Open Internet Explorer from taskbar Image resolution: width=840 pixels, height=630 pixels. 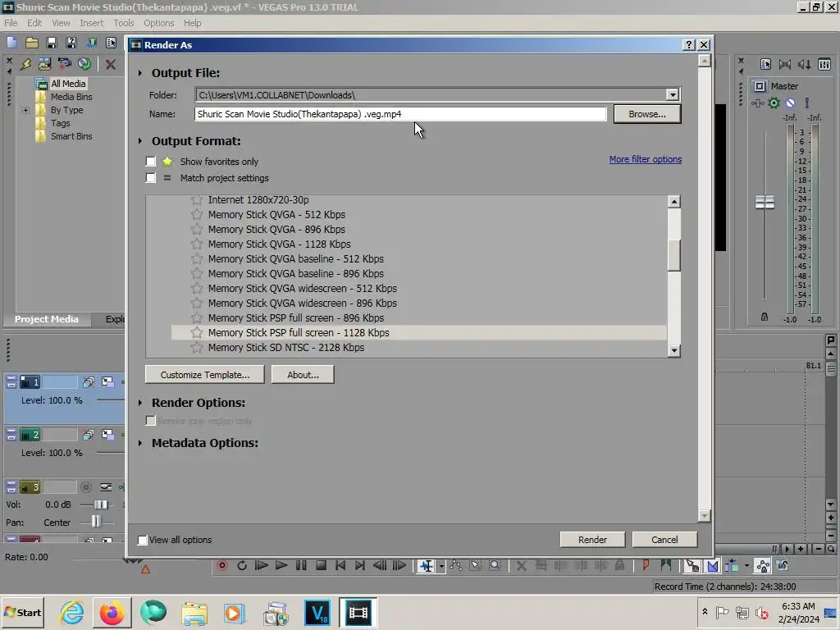(x=71, y=612)
